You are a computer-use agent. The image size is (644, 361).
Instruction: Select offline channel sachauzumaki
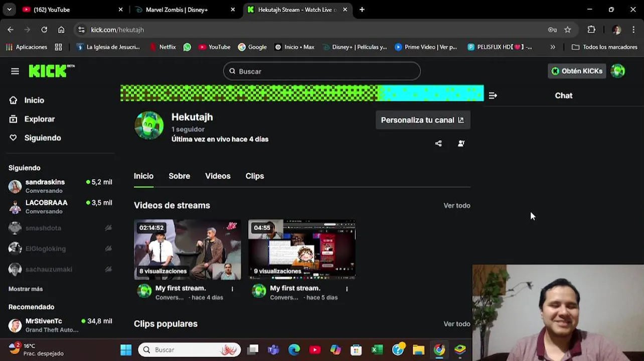coord(60,269)
